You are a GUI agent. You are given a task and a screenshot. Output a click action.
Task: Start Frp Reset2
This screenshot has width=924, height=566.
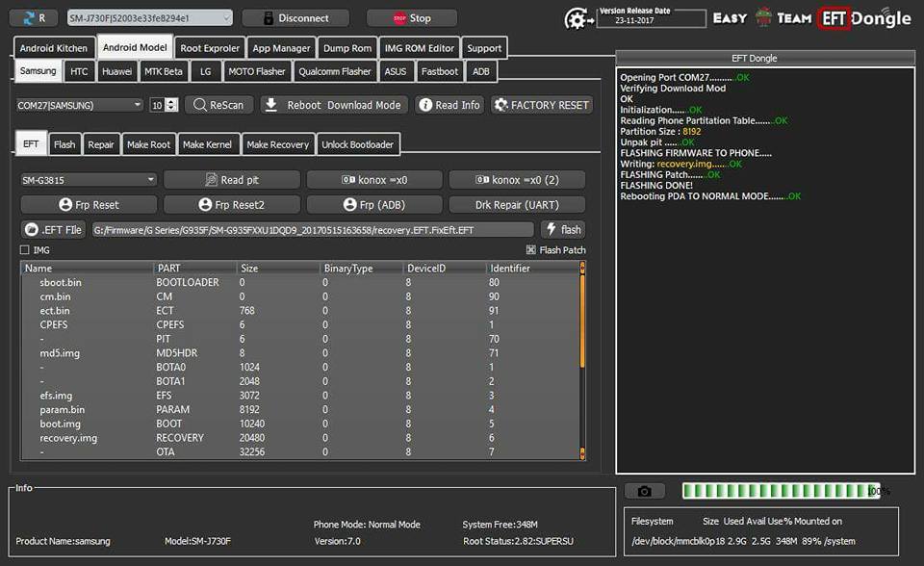pos(232,205)
